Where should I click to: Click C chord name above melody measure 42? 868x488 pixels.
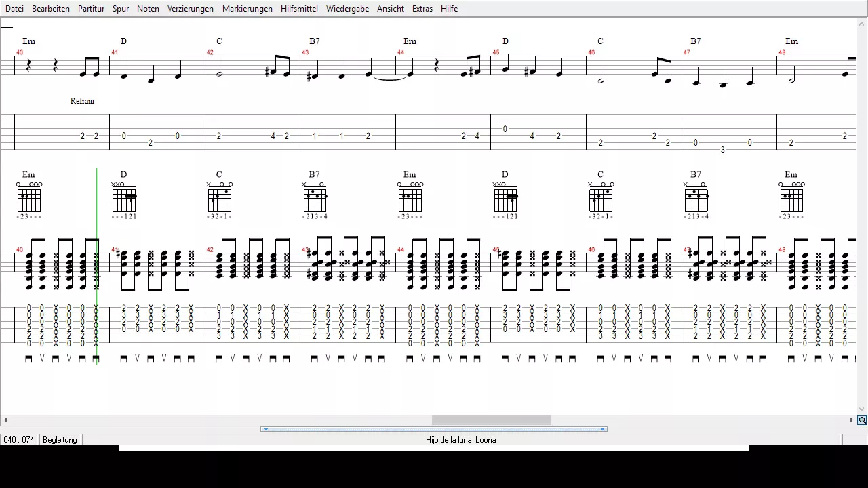(219, 41)
